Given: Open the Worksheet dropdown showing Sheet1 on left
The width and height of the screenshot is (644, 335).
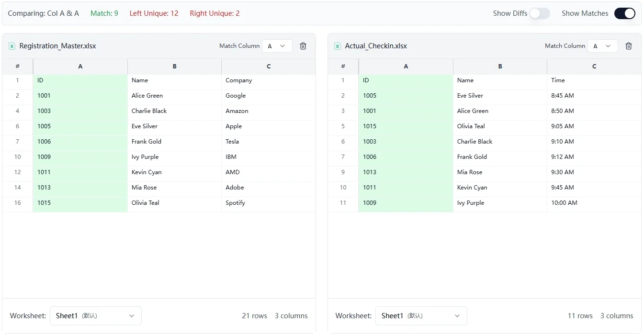Looking at the screenshot, I should coord(95,315).
